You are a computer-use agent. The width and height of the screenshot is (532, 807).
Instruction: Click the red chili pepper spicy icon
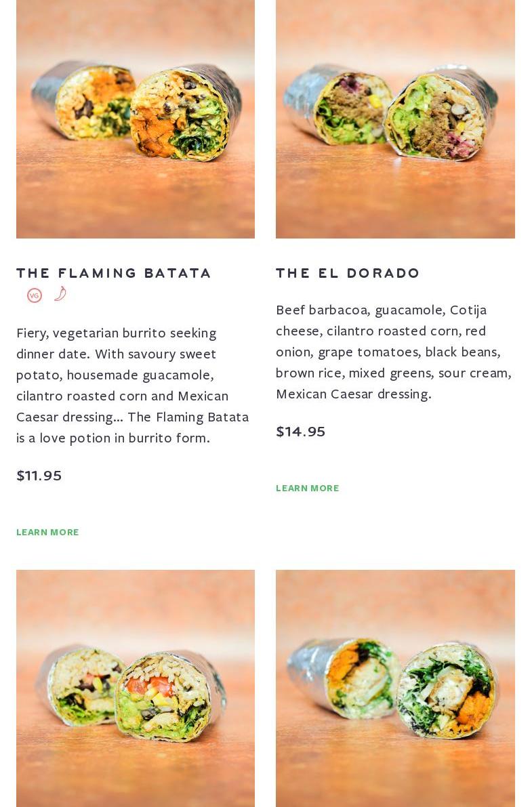click(60, 293)
